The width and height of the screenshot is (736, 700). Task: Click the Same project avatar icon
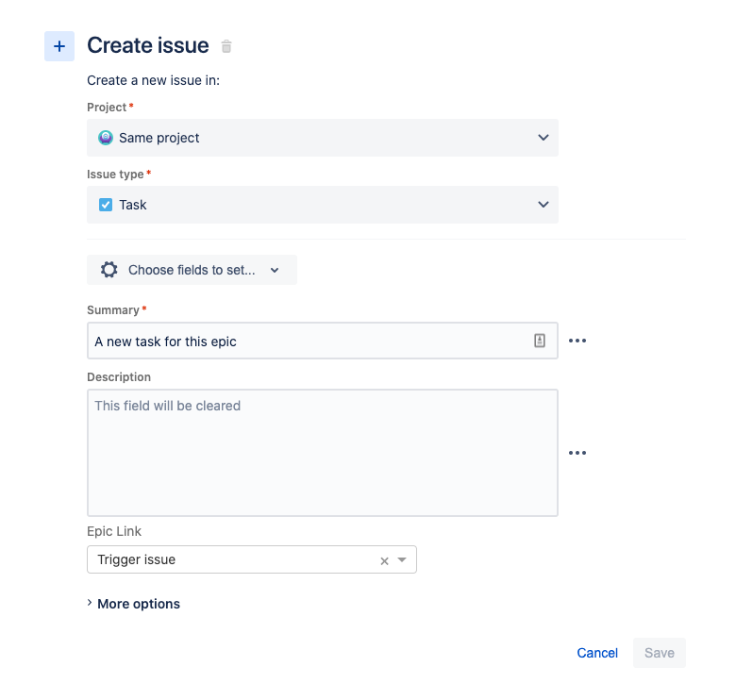coord(106,138)
